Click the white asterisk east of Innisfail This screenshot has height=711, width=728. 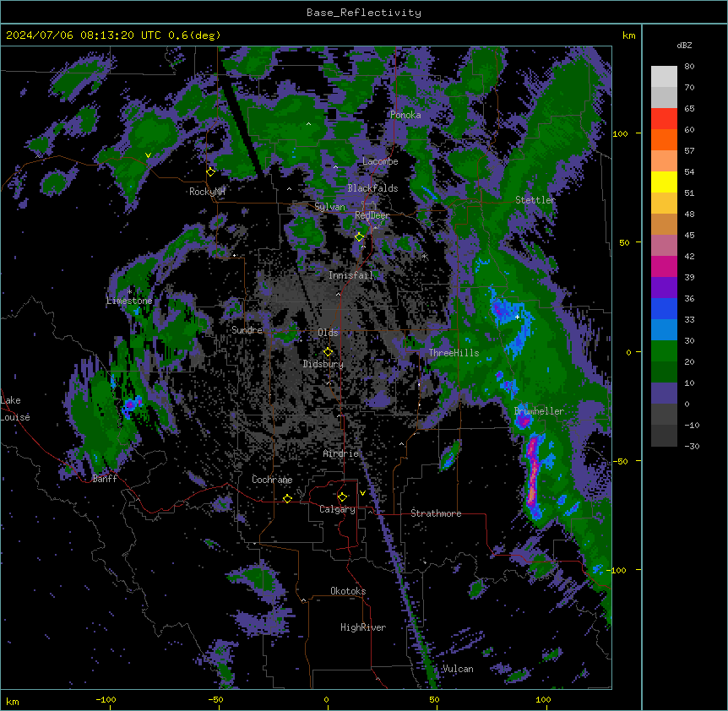[x=424, y=256]
